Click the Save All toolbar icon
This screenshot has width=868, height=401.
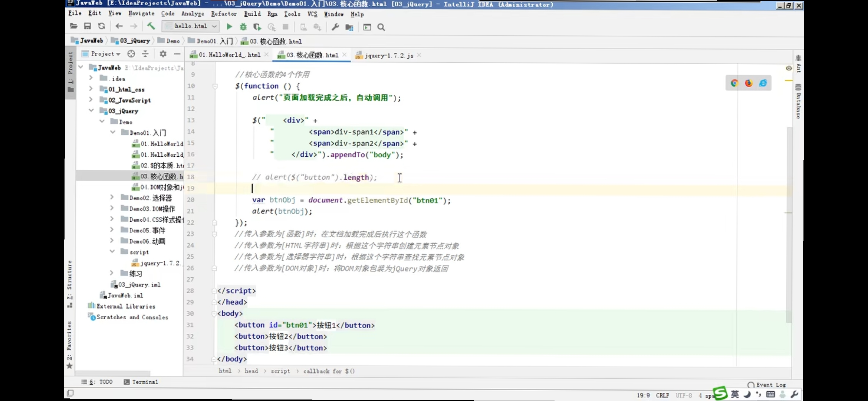point(88,26)
